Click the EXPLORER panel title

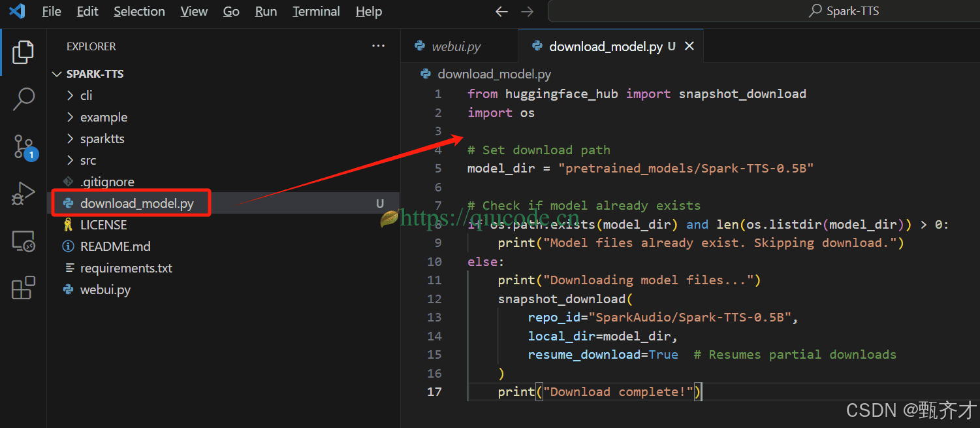tap(91, 46)
